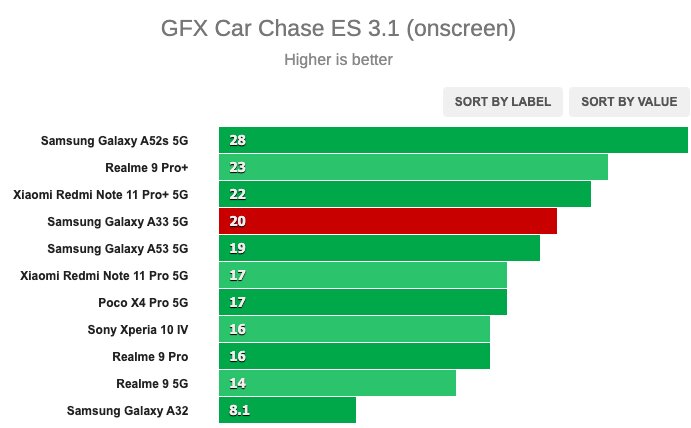Click the SORT BY LABEL button
Image resolution: width=691 pixels, height=428 pixels.
click(503, 102)
